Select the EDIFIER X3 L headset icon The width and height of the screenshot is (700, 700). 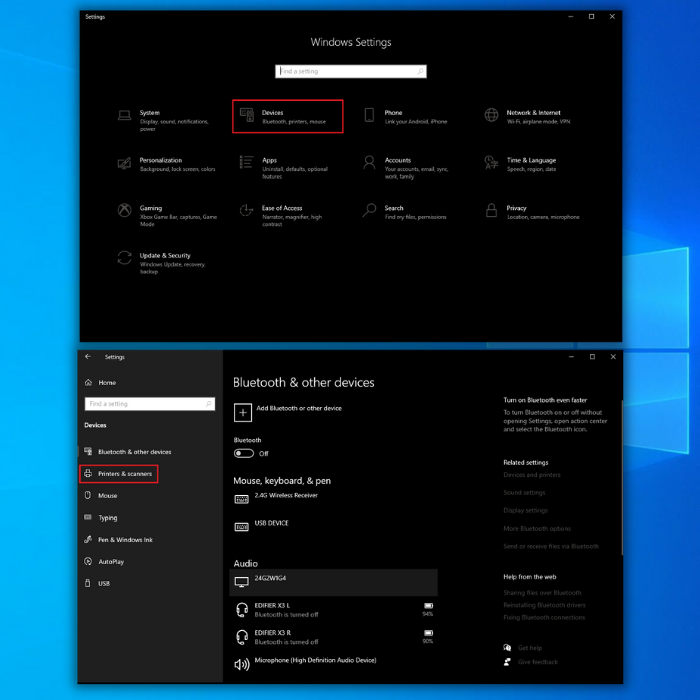242,610
